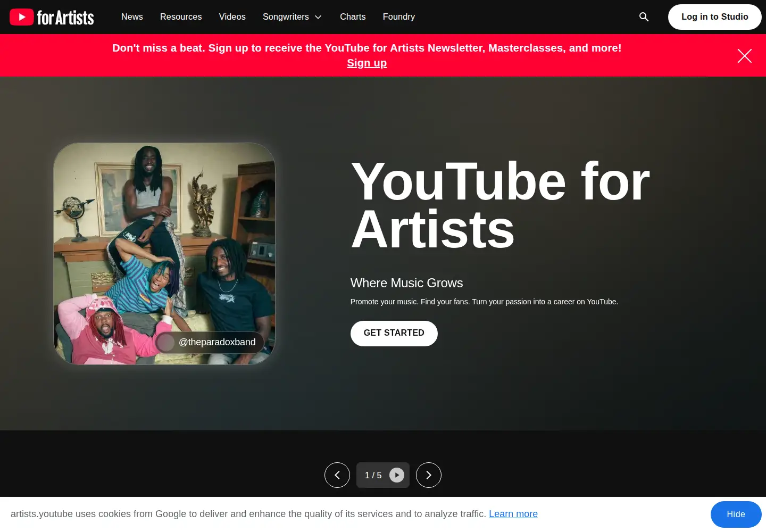Click the Learn more cookies link

point(513,514)
